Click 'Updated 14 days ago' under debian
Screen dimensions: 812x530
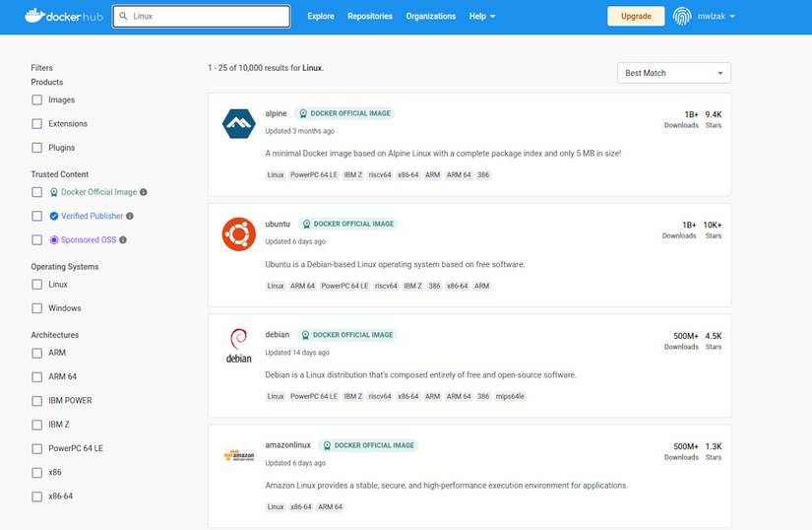click(x=297, y=353)
